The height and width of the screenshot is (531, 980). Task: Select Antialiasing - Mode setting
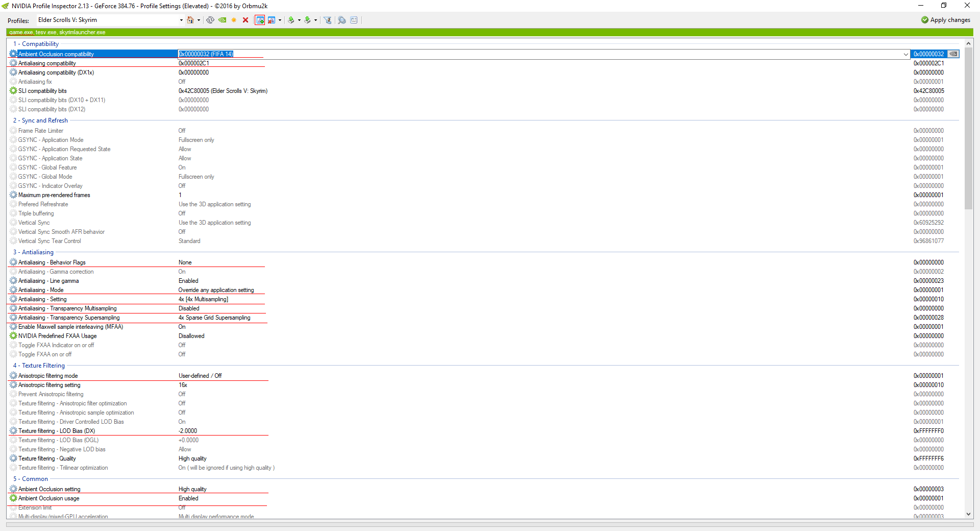[484, 290]
